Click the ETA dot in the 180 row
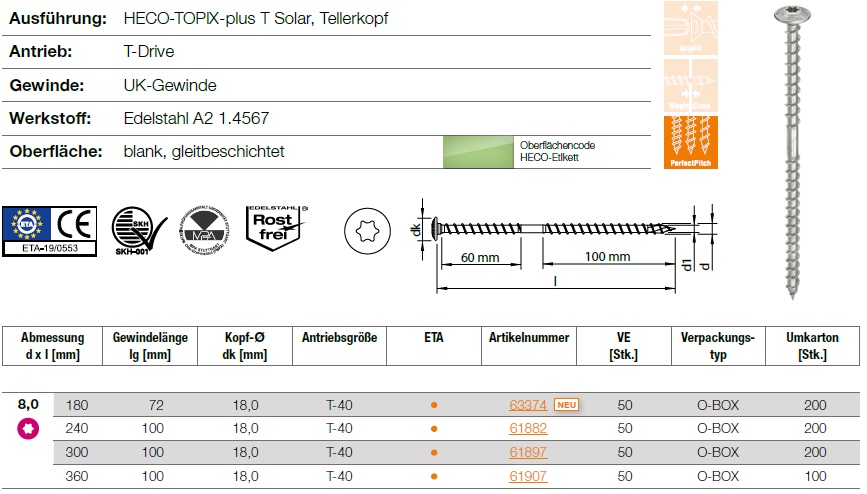This screenshot has width=867, height=494. (434, 405)
